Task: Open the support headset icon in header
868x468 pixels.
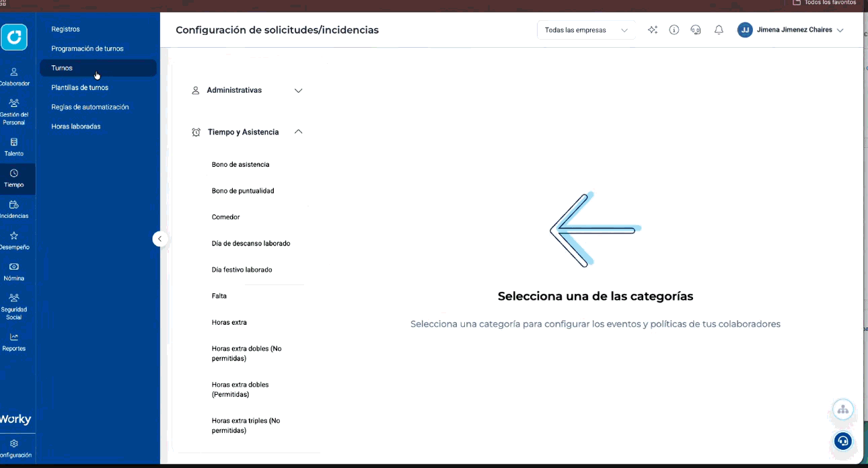Action: (696, 30)
